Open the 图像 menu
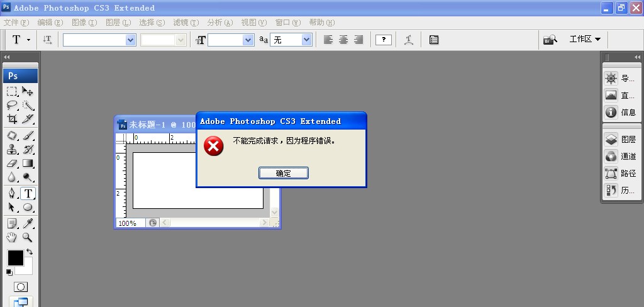This screenshot has height=307, width=644. click(x=84, y=23)
